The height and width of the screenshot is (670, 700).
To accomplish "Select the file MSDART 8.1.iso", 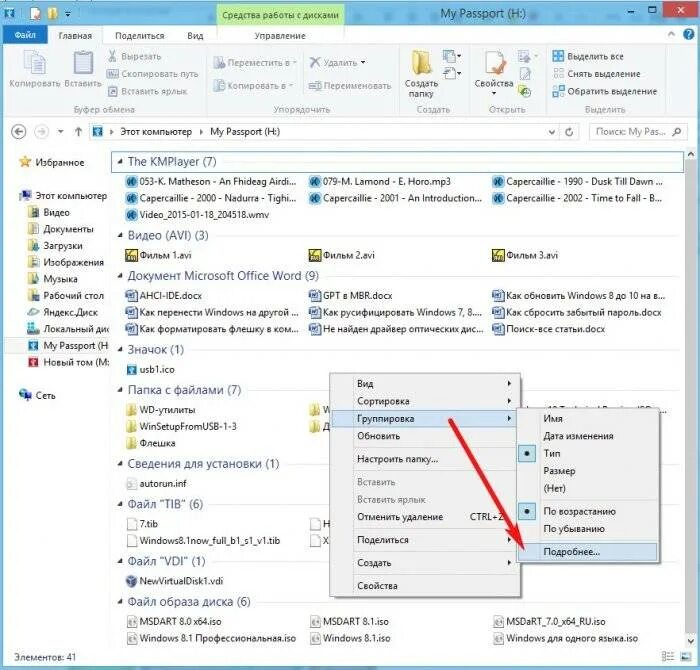I will pyautogui.click(x=350, y=621).
